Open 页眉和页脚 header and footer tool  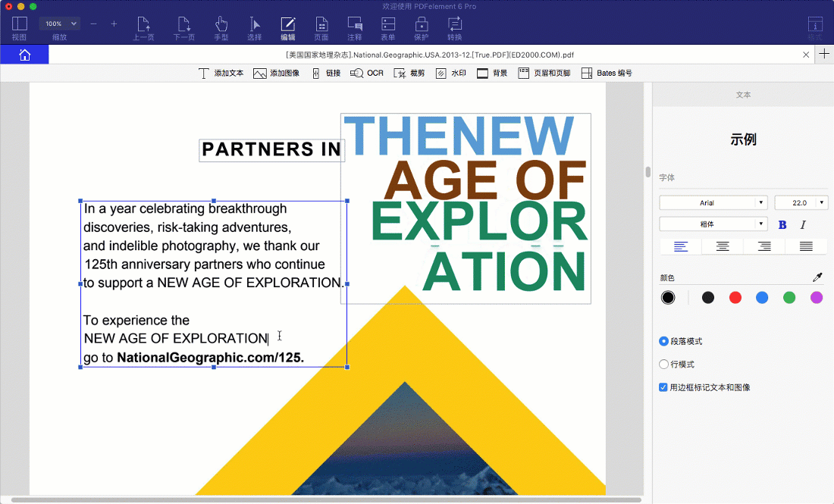click(544, 74)
